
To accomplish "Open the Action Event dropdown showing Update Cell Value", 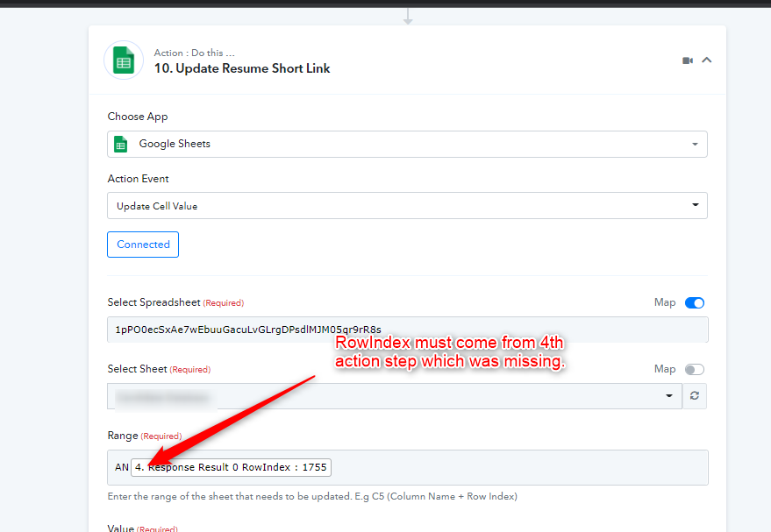I will coord(407,206).
